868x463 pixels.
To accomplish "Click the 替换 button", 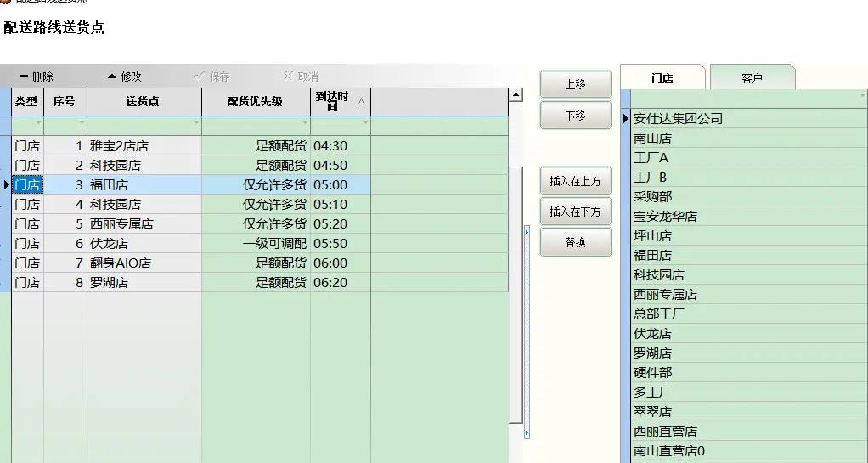I will tap(576, 242).
